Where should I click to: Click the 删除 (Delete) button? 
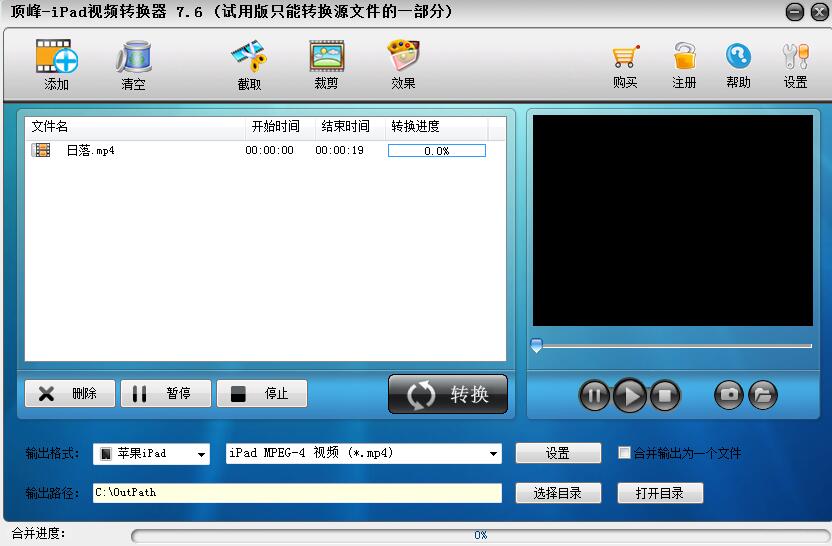point(70,393)
